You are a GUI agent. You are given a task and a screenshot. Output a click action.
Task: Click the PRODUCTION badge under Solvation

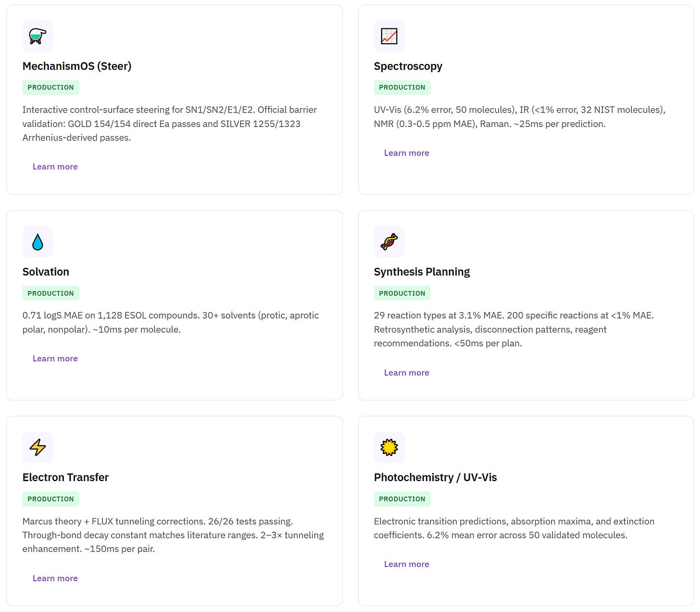(50, 293)
